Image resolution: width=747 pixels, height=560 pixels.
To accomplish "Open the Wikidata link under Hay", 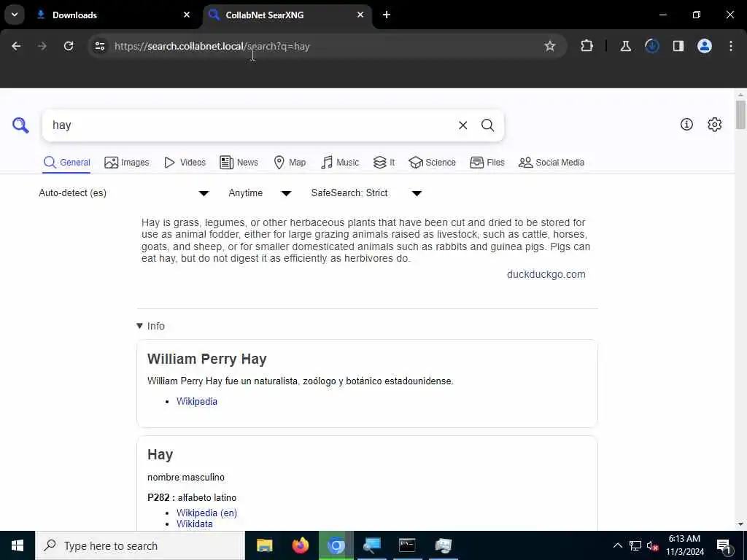I will 194,524.
